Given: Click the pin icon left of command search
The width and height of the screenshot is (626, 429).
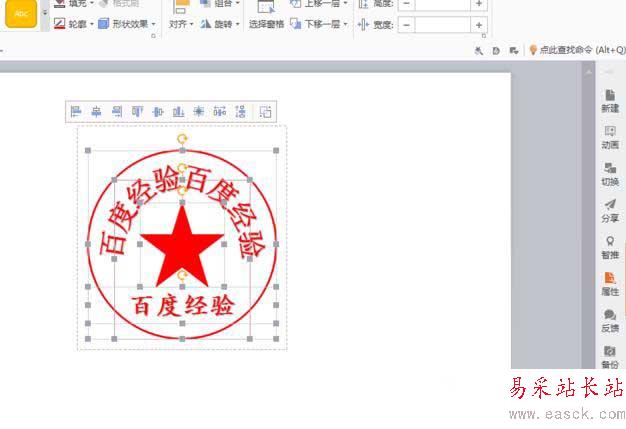Looking at the screenshot, I should [x=478, y=50].
